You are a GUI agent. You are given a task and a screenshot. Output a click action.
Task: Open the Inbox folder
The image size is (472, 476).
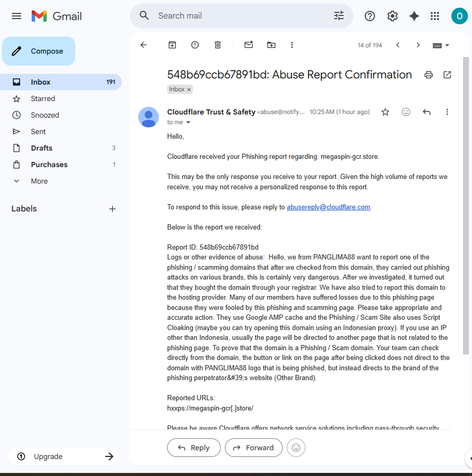point(61,82)
